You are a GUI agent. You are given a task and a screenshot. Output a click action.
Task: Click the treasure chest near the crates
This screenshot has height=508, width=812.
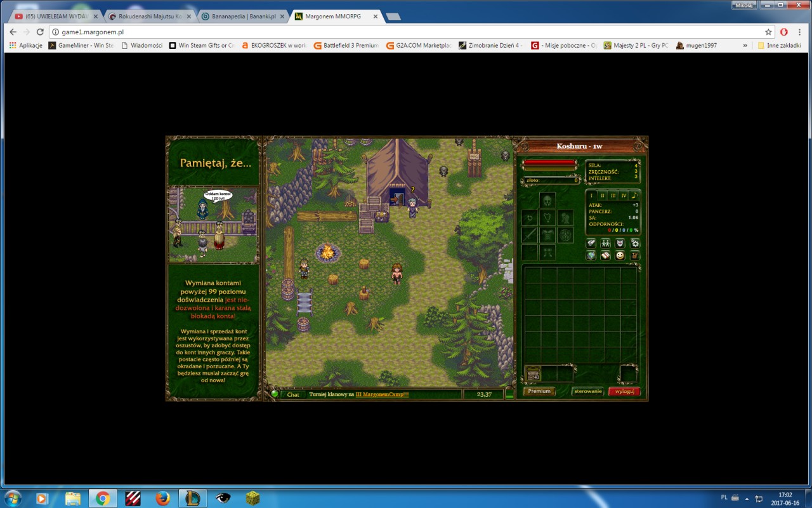382,216
